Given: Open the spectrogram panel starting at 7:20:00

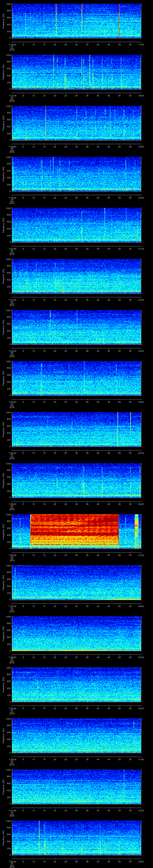Looking at the screenshot, I should pyautogui.click(x=77, y=225).
